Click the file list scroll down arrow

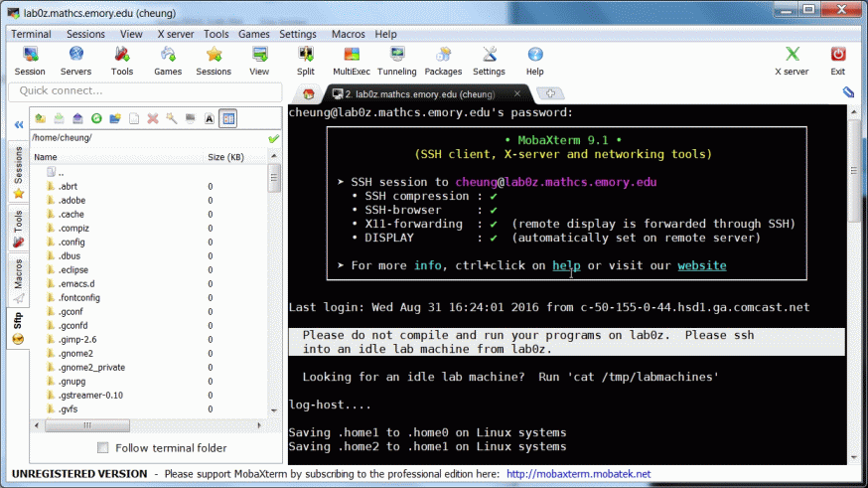point(274,411)
